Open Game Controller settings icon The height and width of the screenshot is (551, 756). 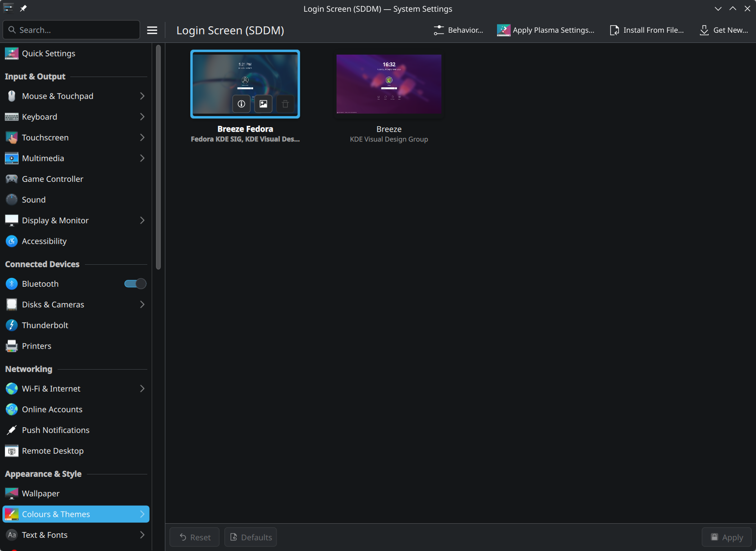point(12,179)
